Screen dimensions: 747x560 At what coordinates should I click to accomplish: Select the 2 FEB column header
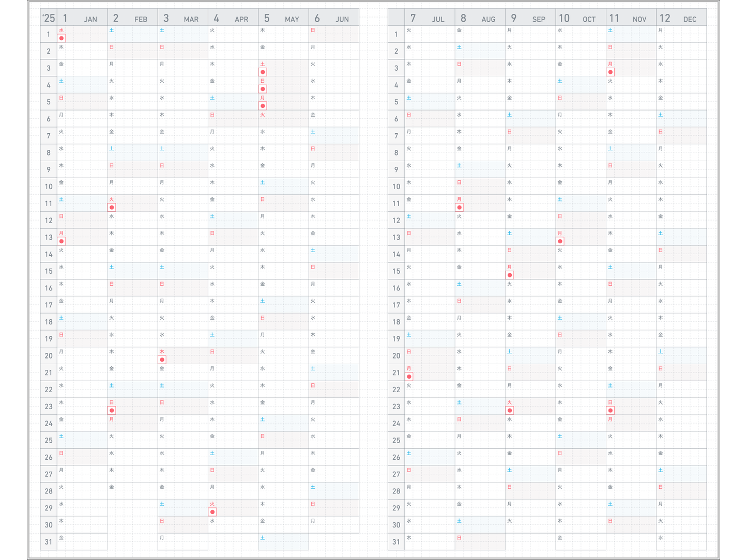[132, 18]
